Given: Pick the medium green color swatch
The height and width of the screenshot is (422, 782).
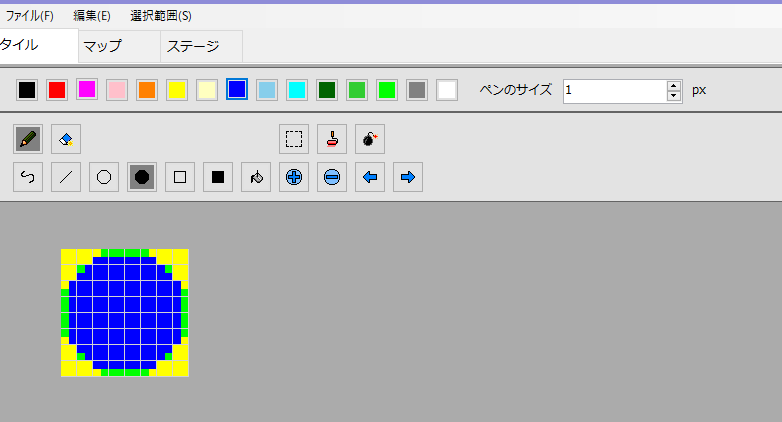Looking at the screenshot, I should [x=357, y=90].
